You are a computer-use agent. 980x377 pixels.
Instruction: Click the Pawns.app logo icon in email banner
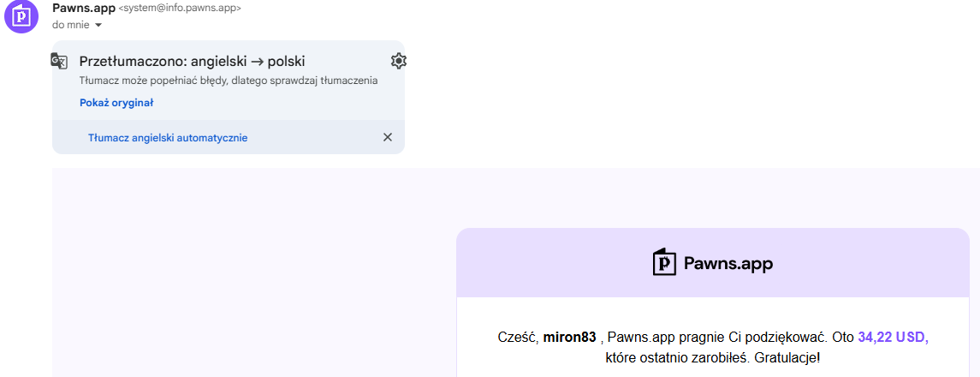pyautogui.click(x=665, y=262)
